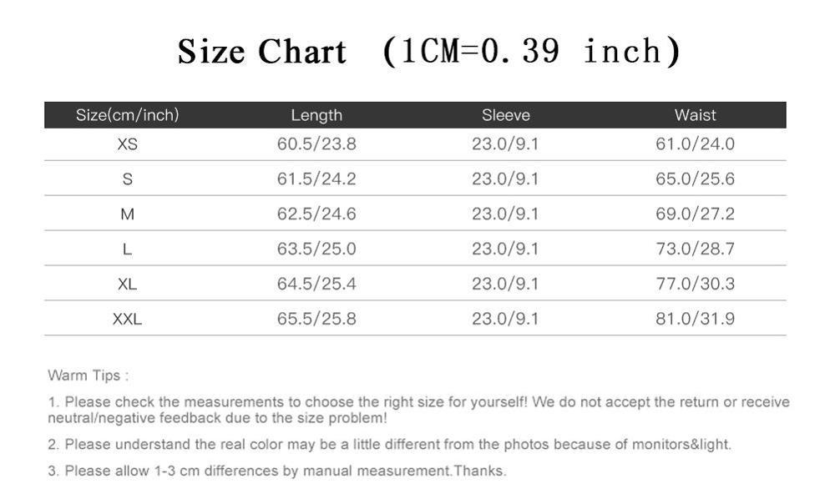Select the Length column header
835x504 pixels.
[316, 115]
